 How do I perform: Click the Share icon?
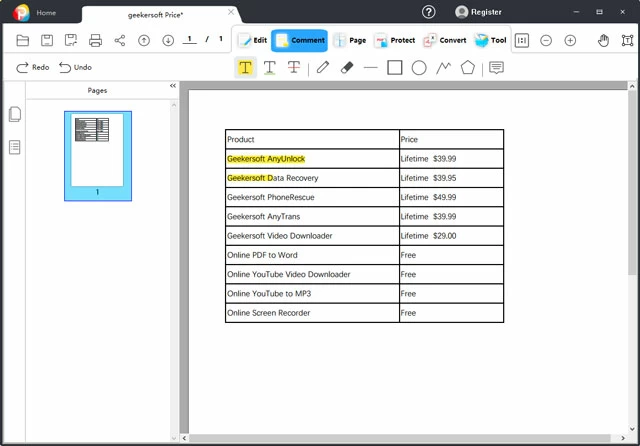click(x=120, y=41)
